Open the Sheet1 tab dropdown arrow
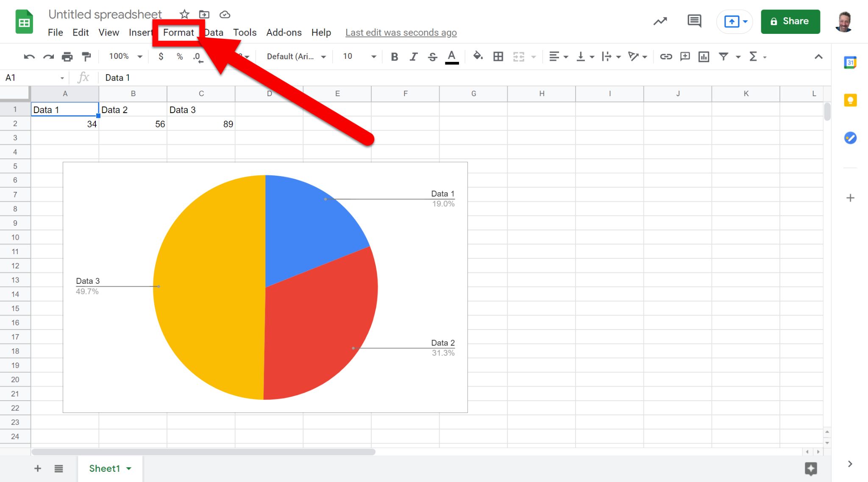The image size is (868, 482). (129, 468)
